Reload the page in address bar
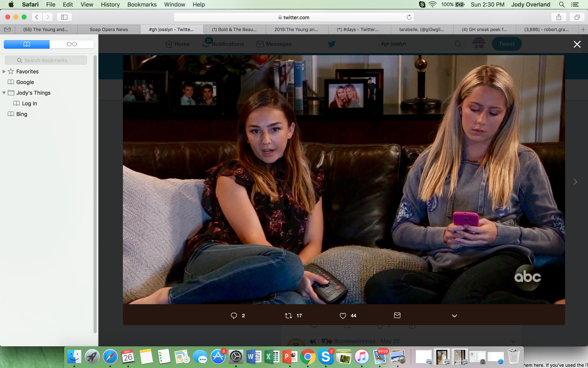588x368 pixels. (409, 17)
